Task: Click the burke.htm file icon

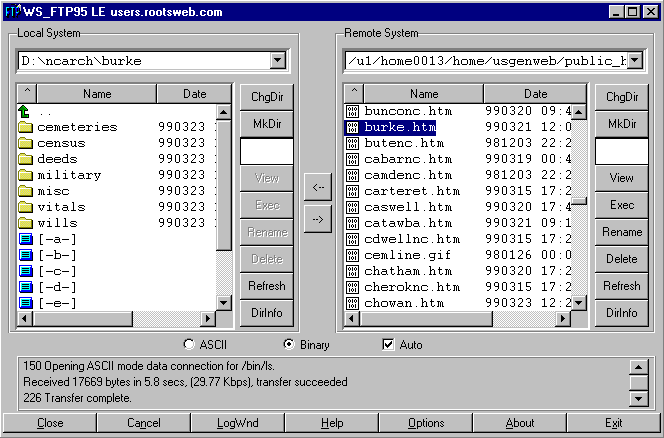Action: [x=352, y=127]
